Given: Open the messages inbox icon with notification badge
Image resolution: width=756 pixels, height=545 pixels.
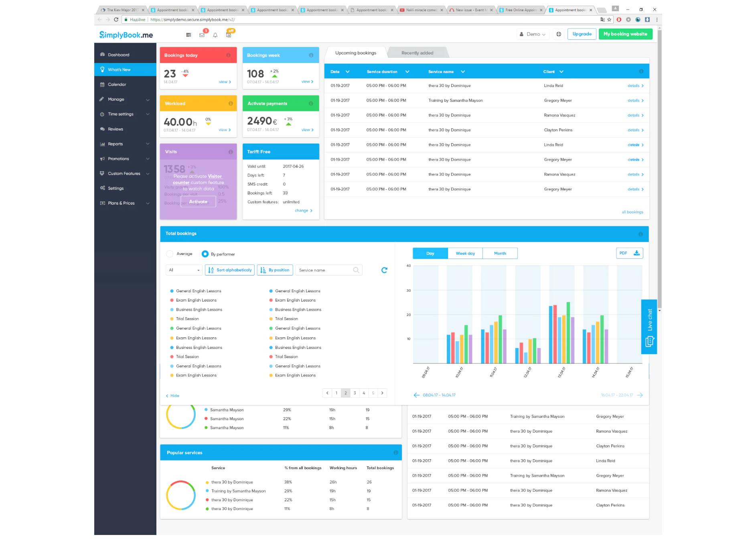Looking at the screenshot, I should pyautogui.click(x=202, y=35).
